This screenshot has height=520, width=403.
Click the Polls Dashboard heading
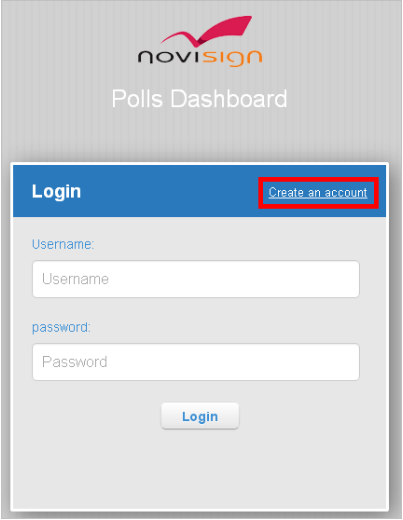199,99
